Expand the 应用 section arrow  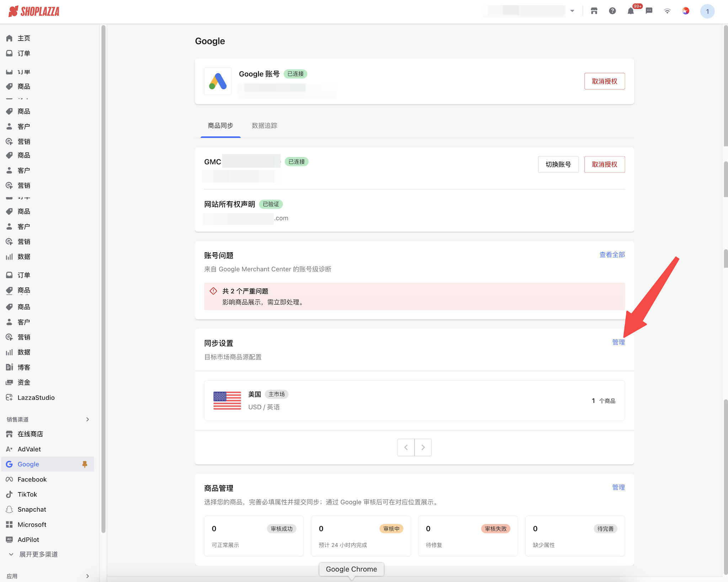click(87, 576)
